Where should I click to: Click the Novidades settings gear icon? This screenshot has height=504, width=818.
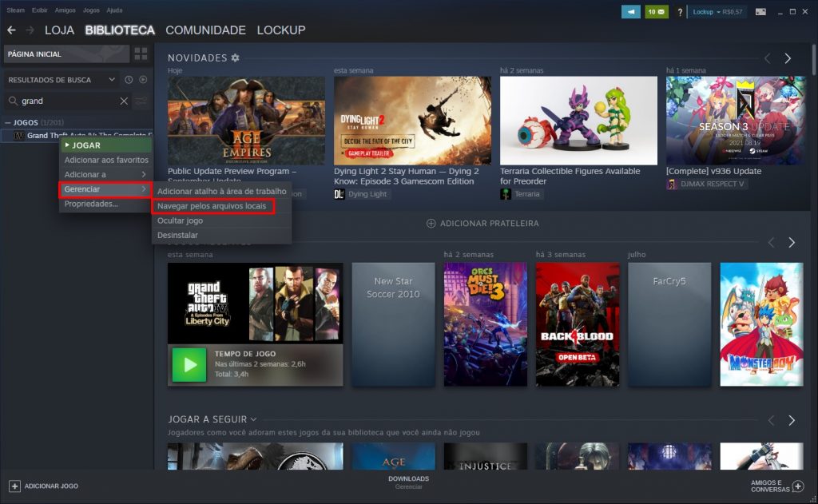coord(235,58)
